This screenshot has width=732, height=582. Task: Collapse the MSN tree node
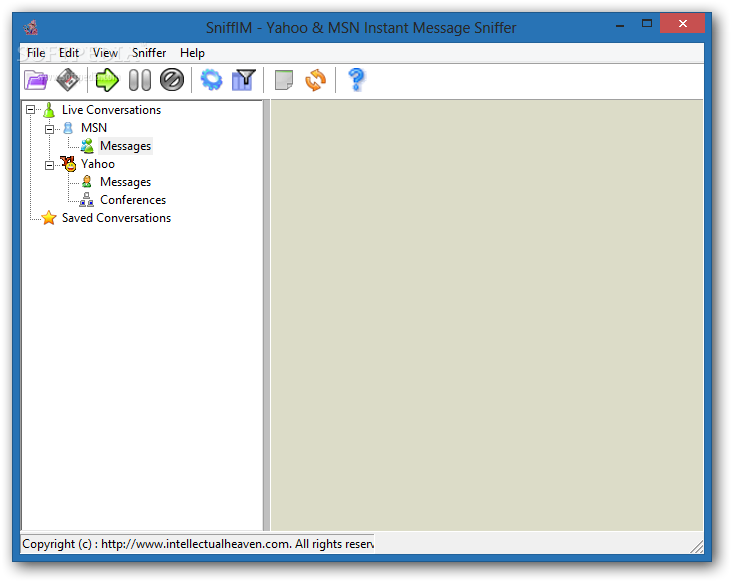tap(49, 129)
